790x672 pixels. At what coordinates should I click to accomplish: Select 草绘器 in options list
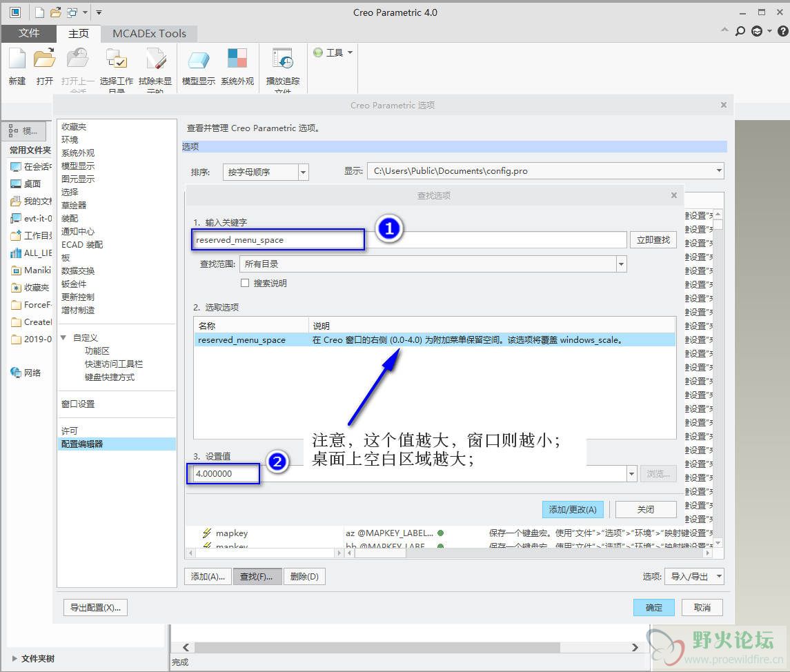click(74, 205)
